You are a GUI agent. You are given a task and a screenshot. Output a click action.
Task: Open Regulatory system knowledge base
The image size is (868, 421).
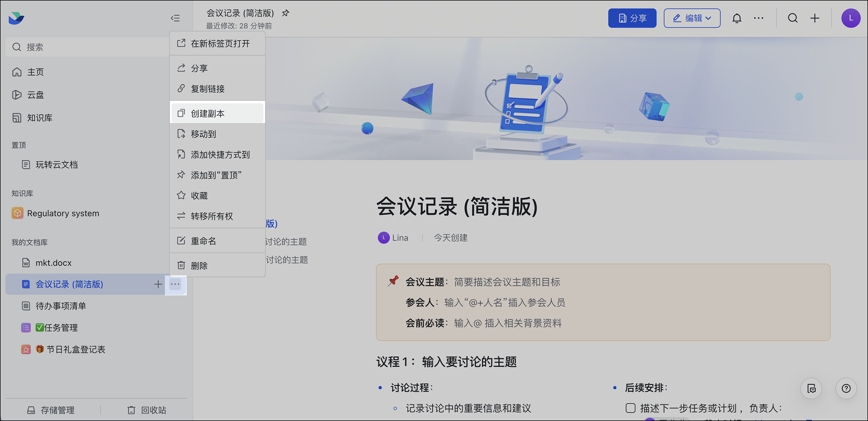pos(63,213)
